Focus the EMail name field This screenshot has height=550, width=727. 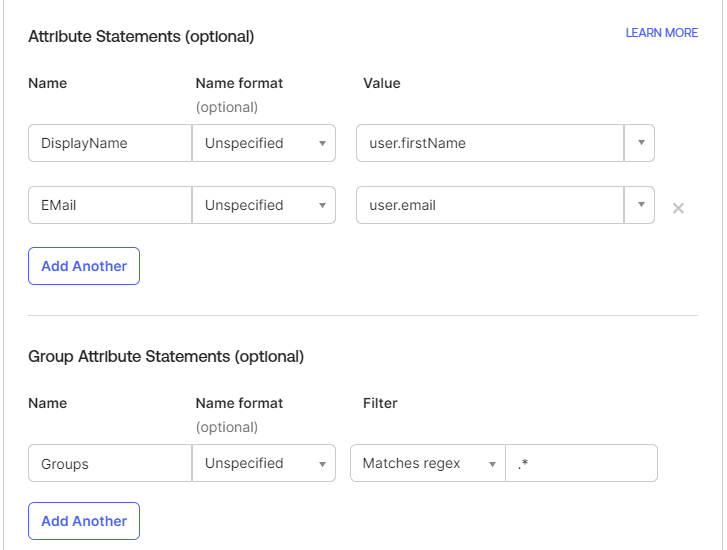coord(110,205)
